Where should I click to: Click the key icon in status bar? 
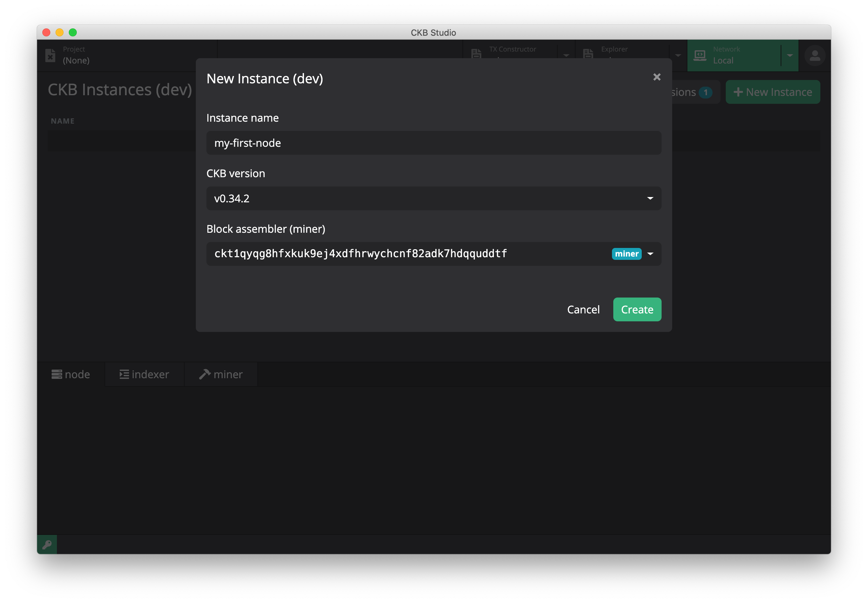pos(47,544)
